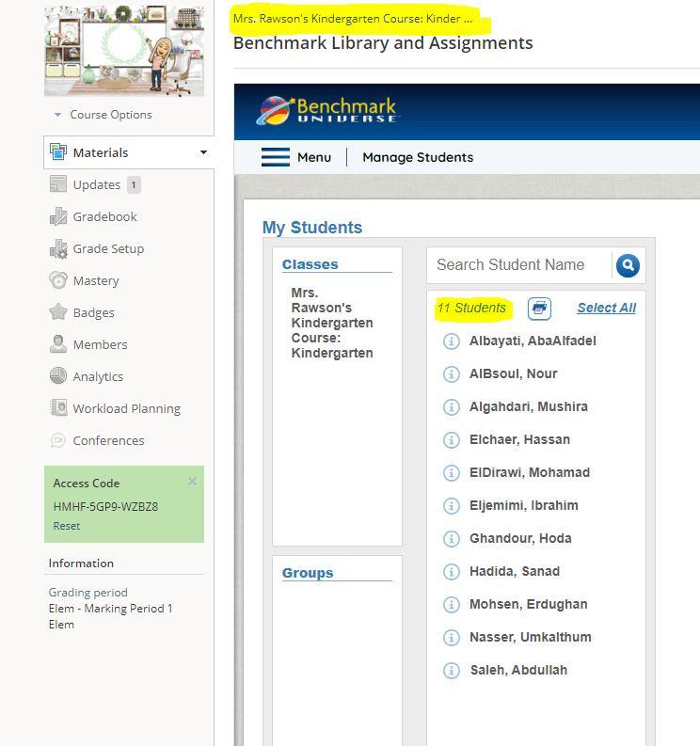This screenshot has height=746, width=700.
Task: Open the Badges page
Action: 93,312
